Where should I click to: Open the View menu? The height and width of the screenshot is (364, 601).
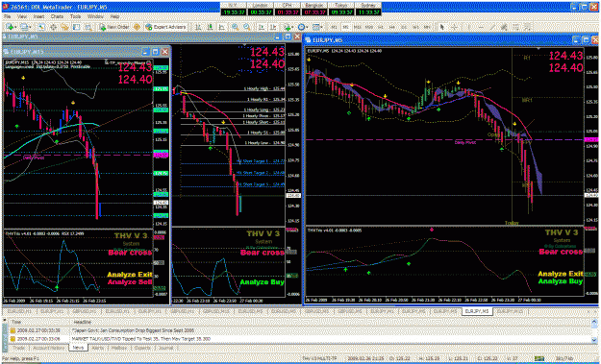click(22, 17)
